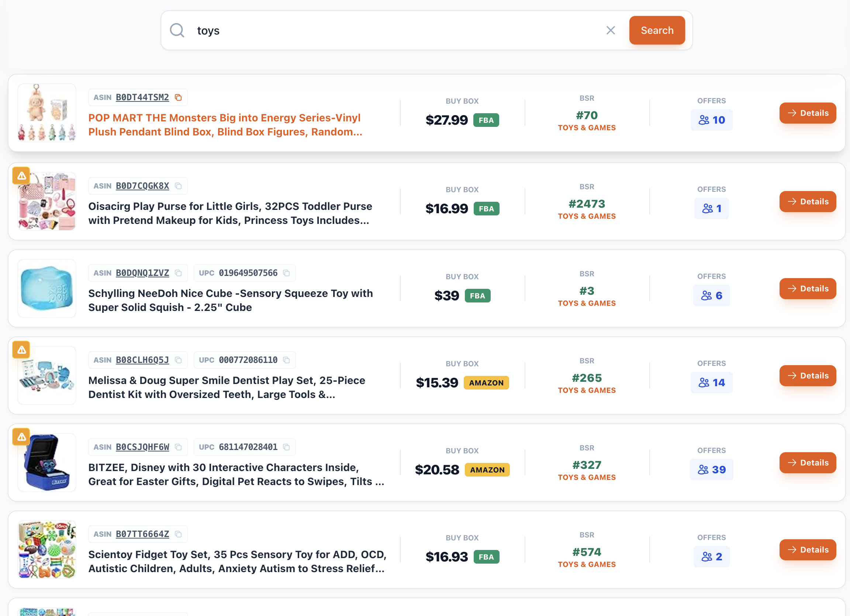This screenshot has width=850, height=616.
Task: Click the FBA badge on the NeeDoh cube listing
Action: point(477,295)
